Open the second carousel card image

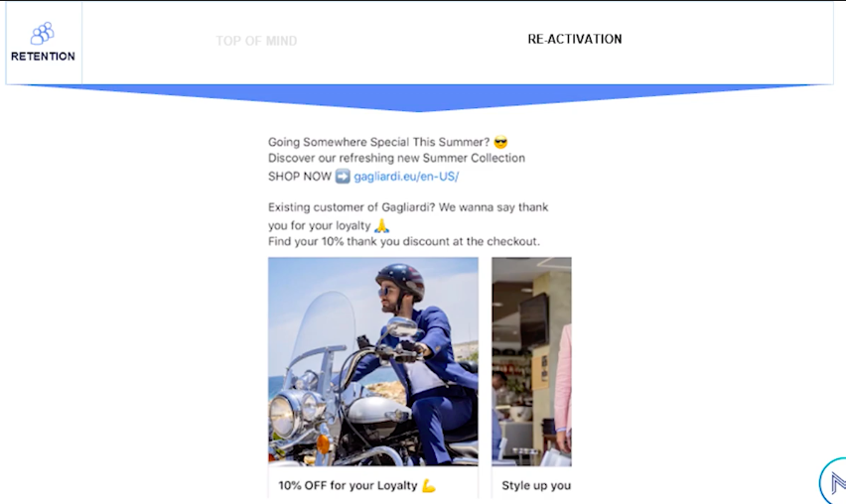[x=531, y=361]
